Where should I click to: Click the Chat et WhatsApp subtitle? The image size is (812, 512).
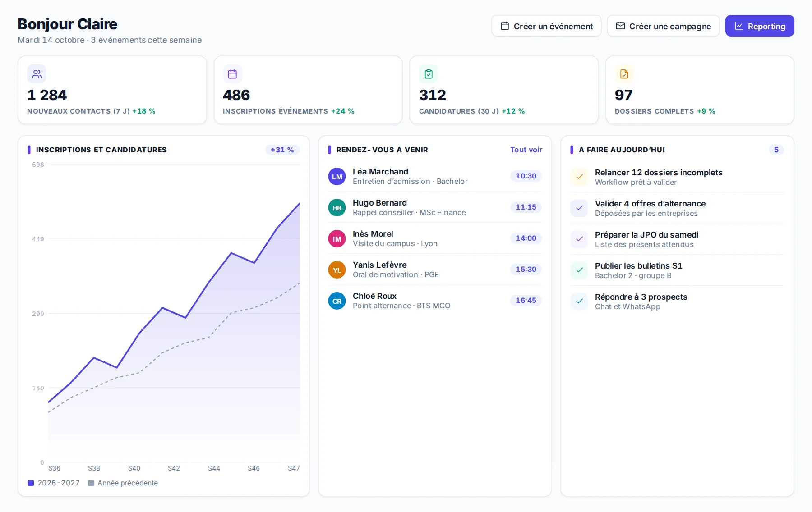pyautogui.click(x=627, y=307)
